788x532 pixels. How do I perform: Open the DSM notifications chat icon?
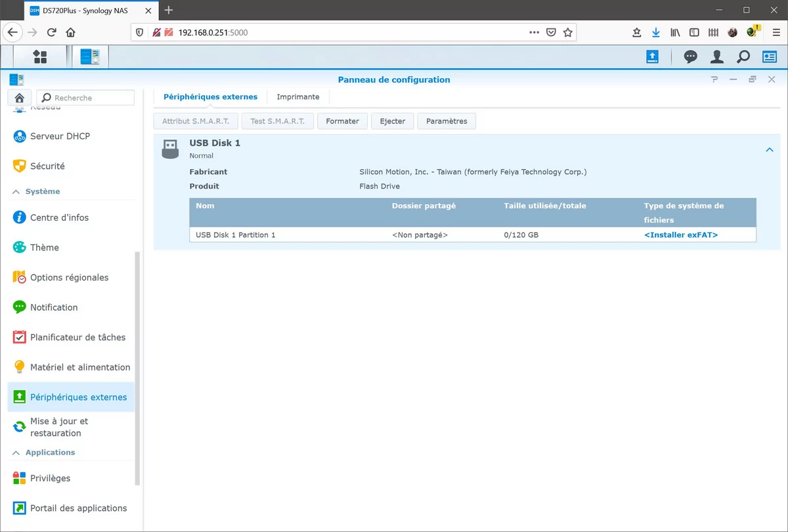(x=690, y=57)
